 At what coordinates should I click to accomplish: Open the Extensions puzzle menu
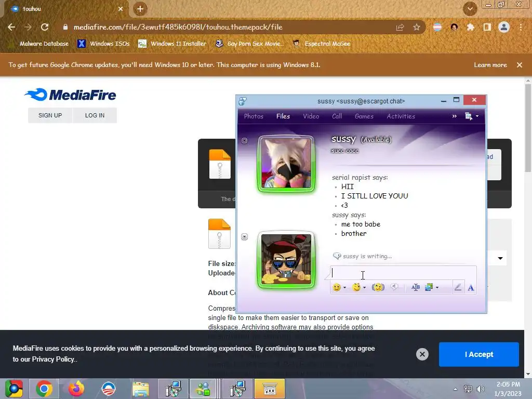471,27
